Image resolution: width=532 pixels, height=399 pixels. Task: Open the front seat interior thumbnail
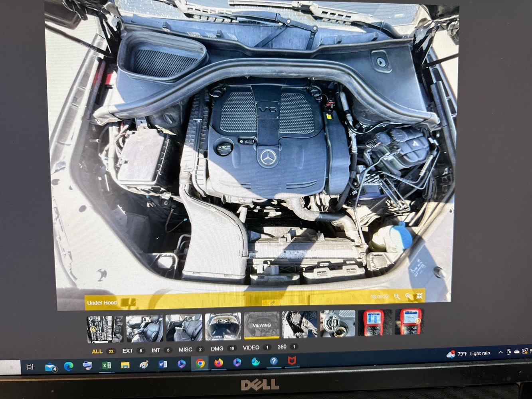[x=144, y=329]
